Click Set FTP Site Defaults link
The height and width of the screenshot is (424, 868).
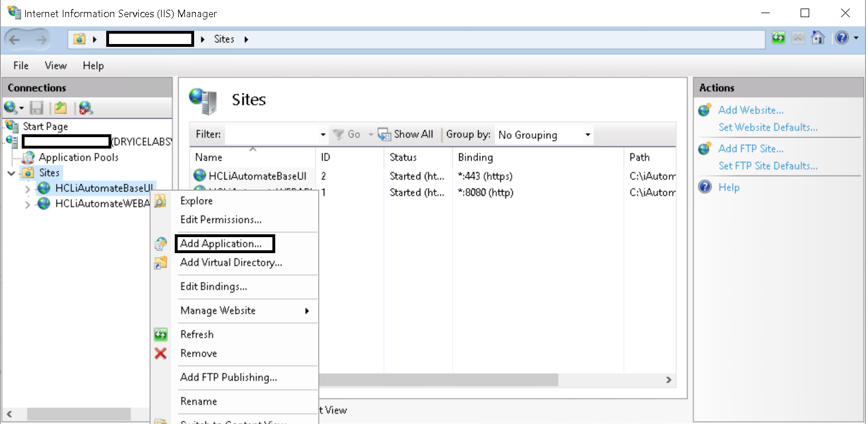click(767, 166)
